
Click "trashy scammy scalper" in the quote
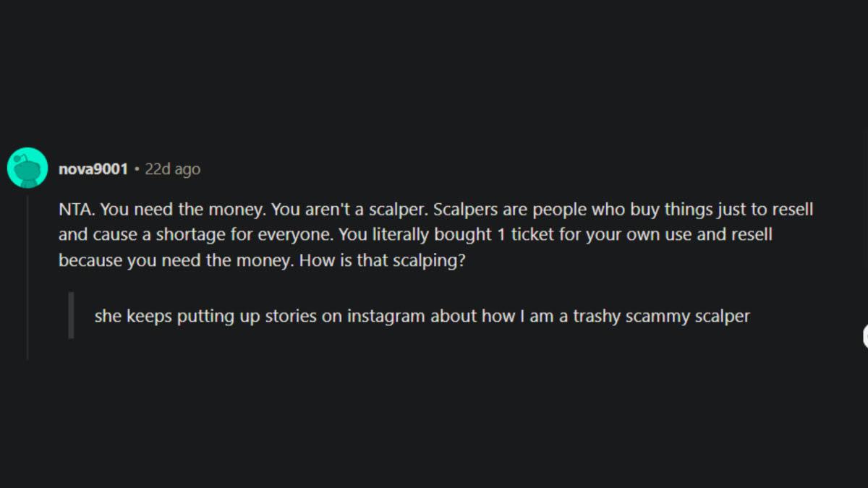661,317
